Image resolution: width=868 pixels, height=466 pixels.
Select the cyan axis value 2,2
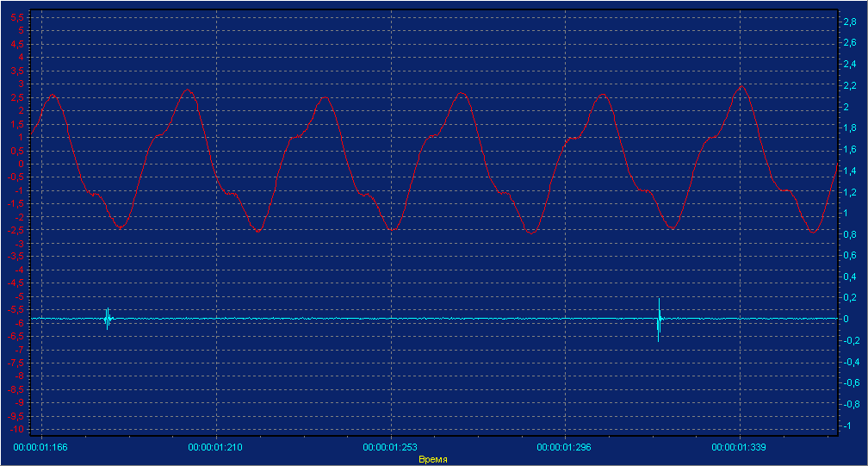coord(850,85)
